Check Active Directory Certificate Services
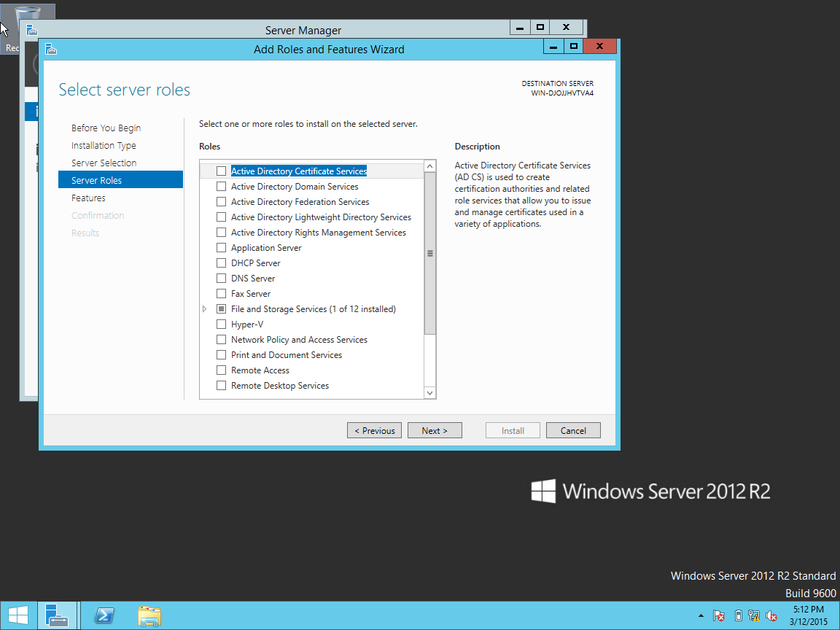The image size is (840, 630). [x=221, y=171]
